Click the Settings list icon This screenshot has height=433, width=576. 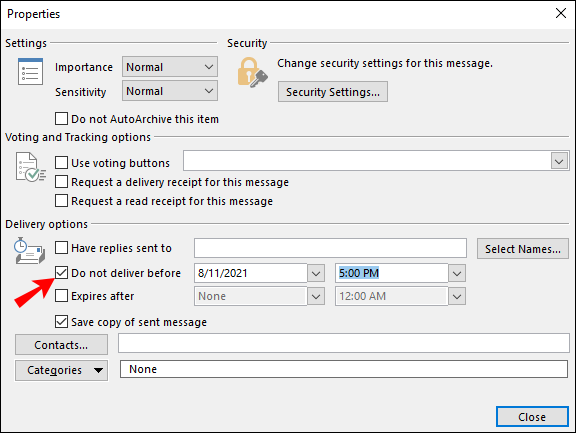[x=30, y=71]
